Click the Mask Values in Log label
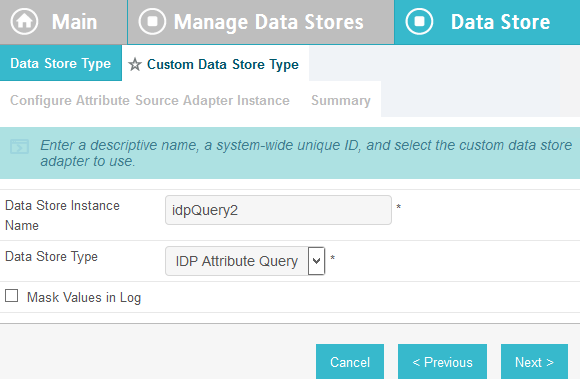The width and height of the screenshot is (580, 379). [84, 297]
